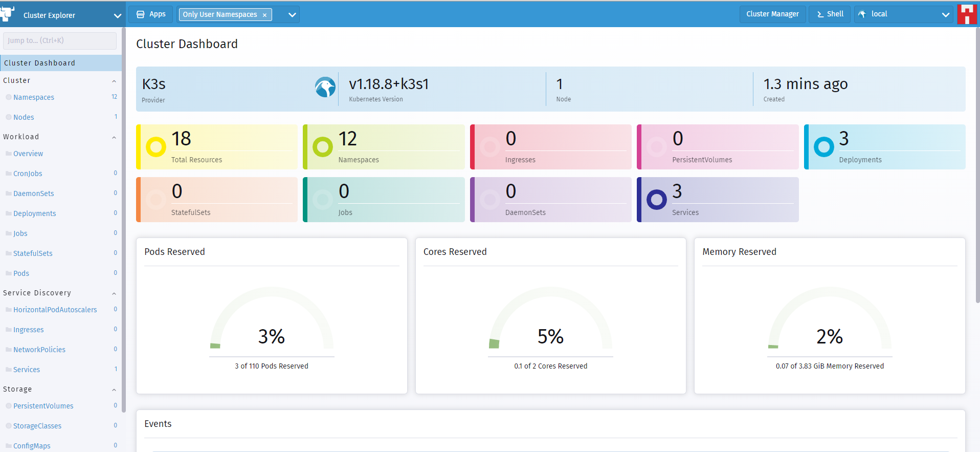Expand the Cluster Explorer product menu
980x452 pixels.
pos(117,15)
